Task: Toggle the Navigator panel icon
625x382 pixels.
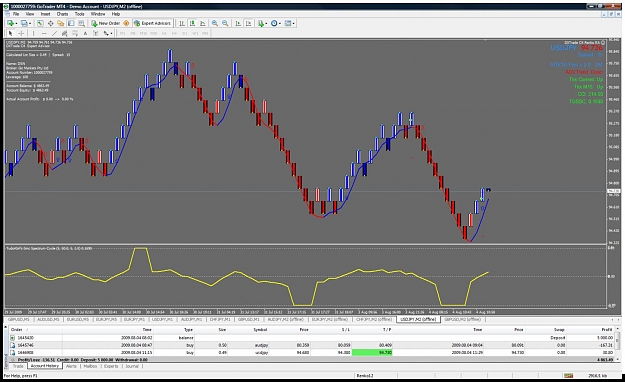Action: 61,23
